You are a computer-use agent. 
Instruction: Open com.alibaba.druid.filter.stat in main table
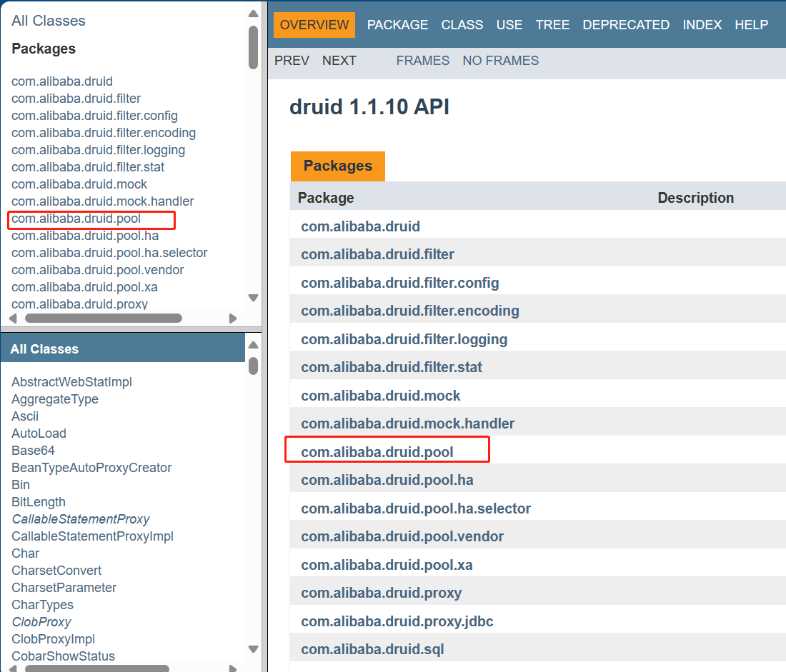pos(392,367)
